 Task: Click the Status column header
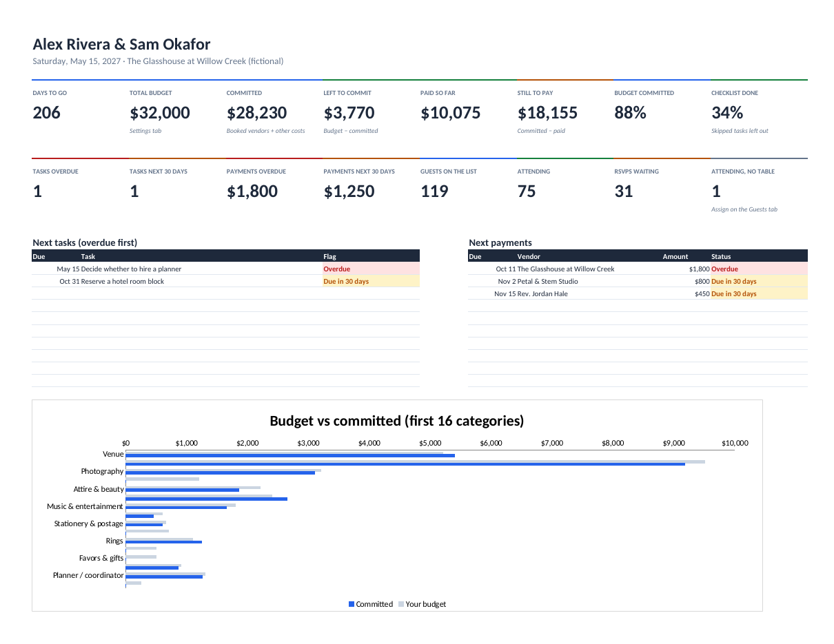click(x=721, y=256)
